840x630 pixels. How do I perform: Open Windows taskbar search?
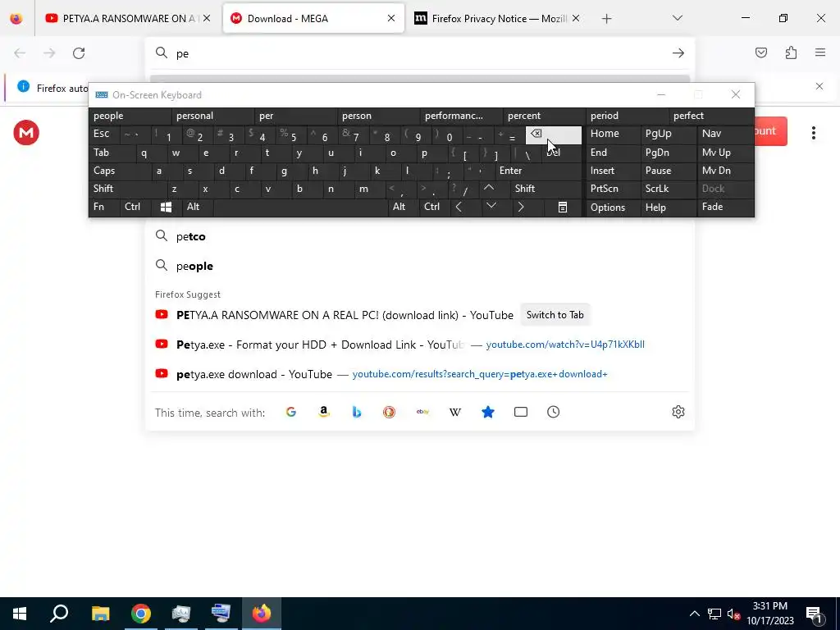(59, 614)
